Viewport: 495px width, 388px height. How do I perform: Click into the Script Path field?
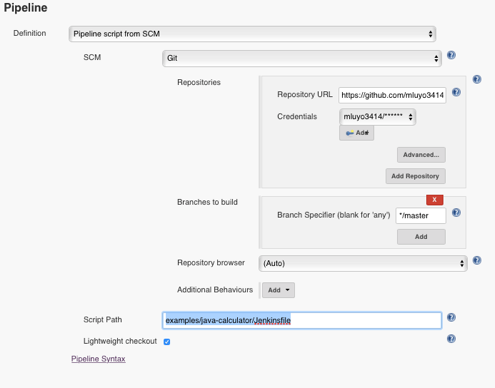(x=302, y=320)
